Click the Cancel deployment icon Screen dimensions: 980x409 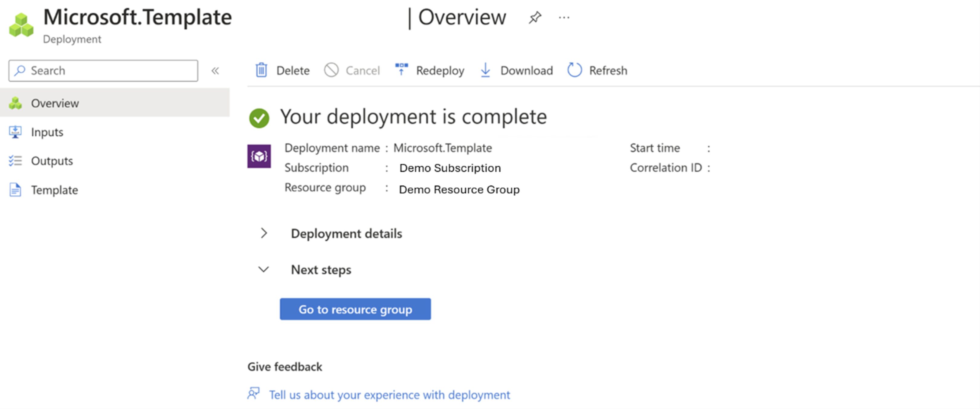coord(331,71)
